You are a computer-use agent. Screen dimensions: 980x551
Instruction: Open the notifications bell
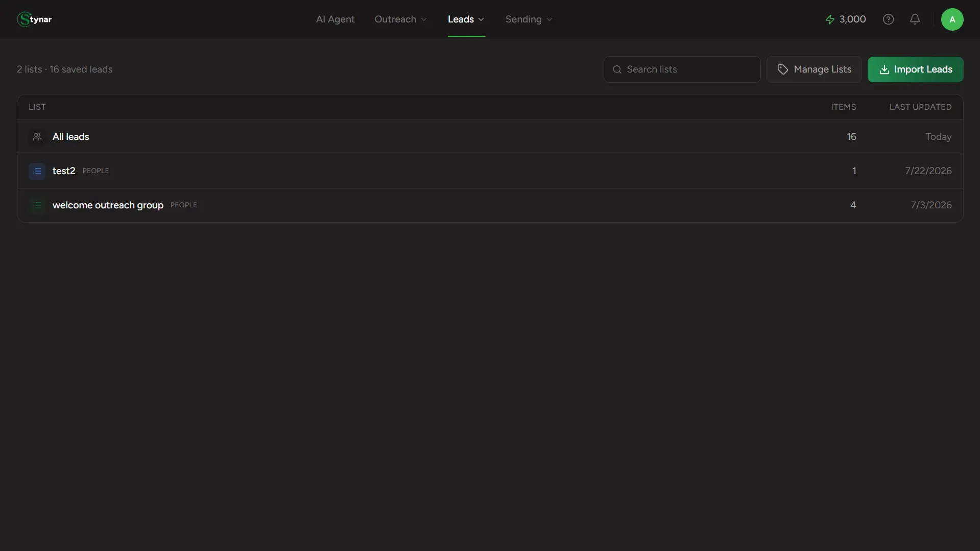(x=915, y=19)
